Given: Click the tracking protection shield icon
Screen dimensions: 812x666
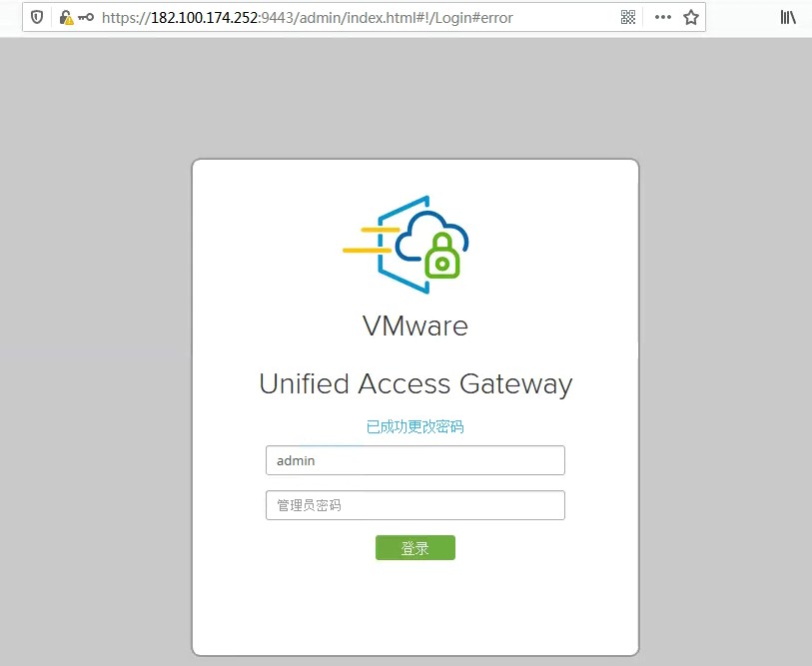Looking at the screenshot, I should [x=37, y=18].
